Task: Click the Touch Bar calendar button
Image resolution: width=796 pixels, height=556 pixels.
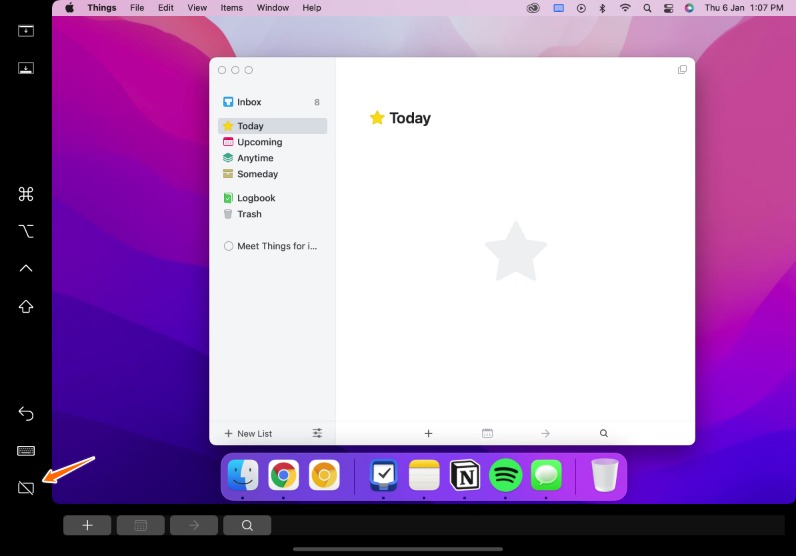Action: coord(141,525)
